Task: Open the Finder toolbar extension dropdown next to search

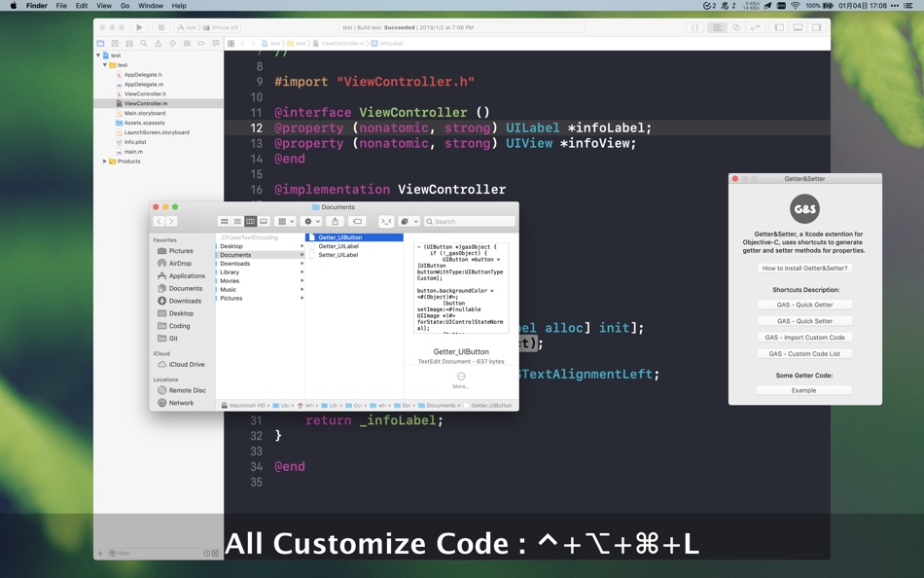Action: [409, 221]
